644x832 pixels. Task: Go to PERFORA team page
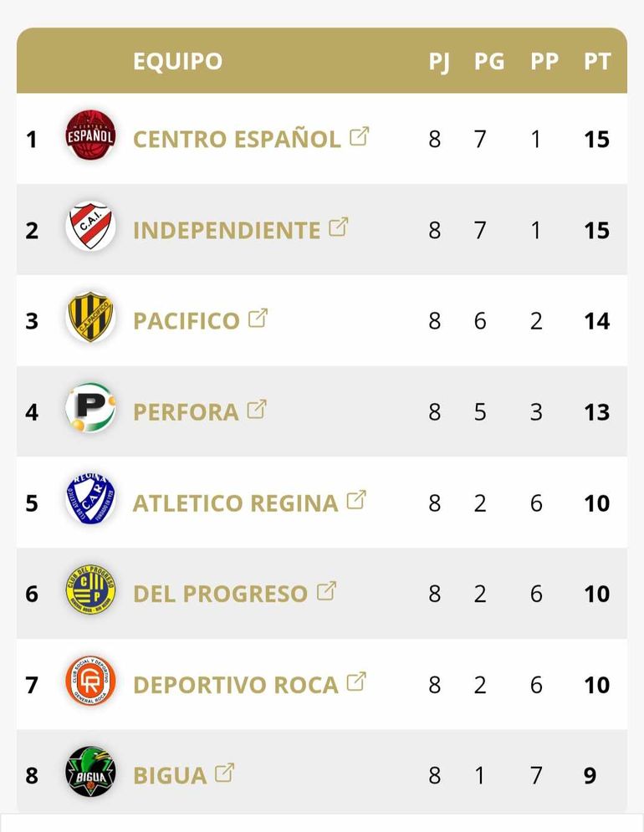tap(186, 412)
